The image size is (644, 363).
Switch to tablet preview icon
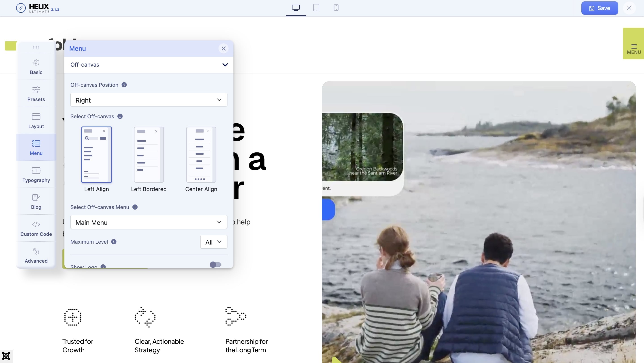tap(316, 8)
